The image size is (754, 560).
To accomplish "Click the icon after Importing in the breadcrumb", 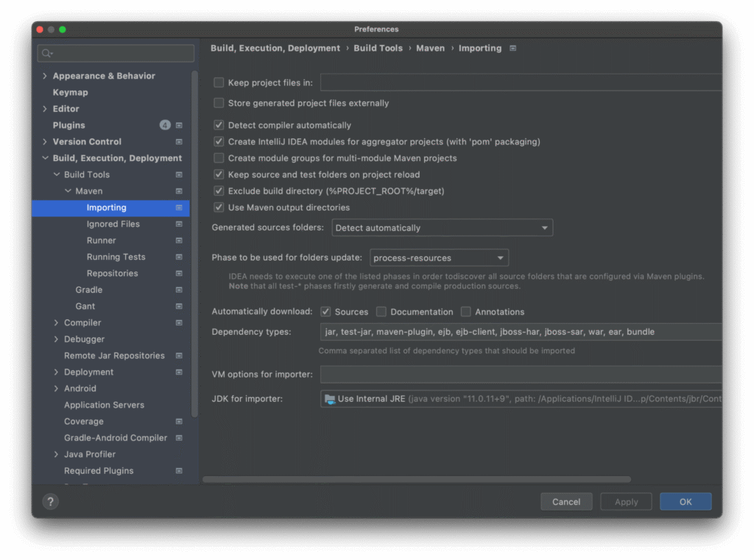I will (x=511, y=47).
